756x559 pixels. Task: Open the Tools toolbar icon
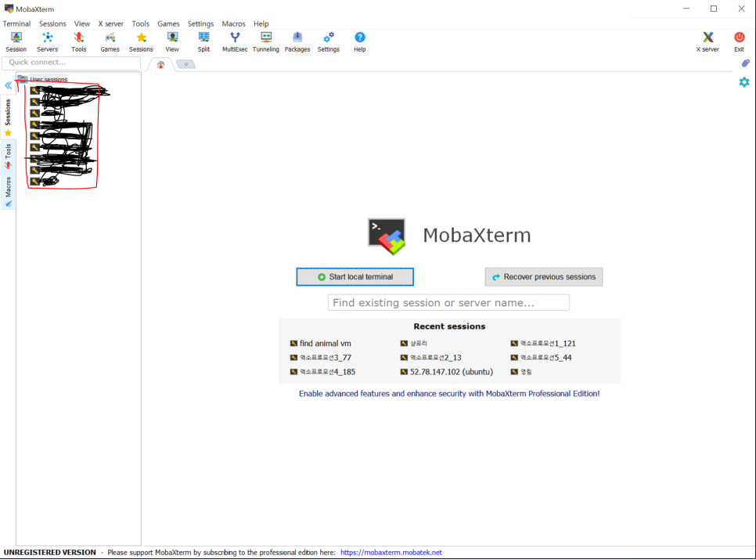[78, 42]
